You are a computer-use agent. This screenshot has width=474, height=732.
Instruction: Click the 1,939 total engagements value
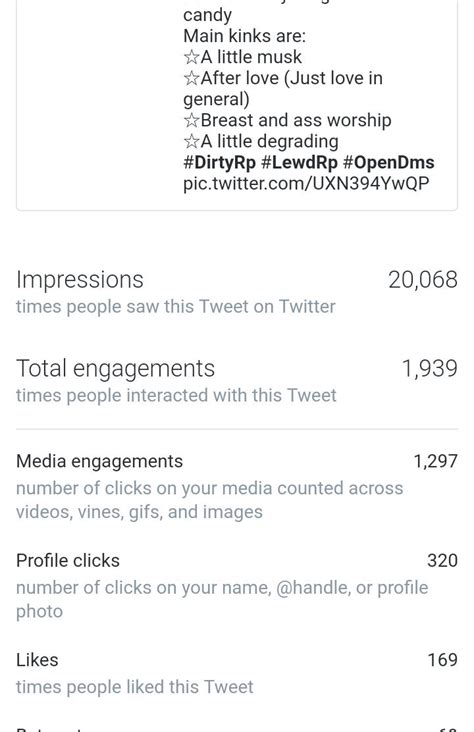click(429, 368)
